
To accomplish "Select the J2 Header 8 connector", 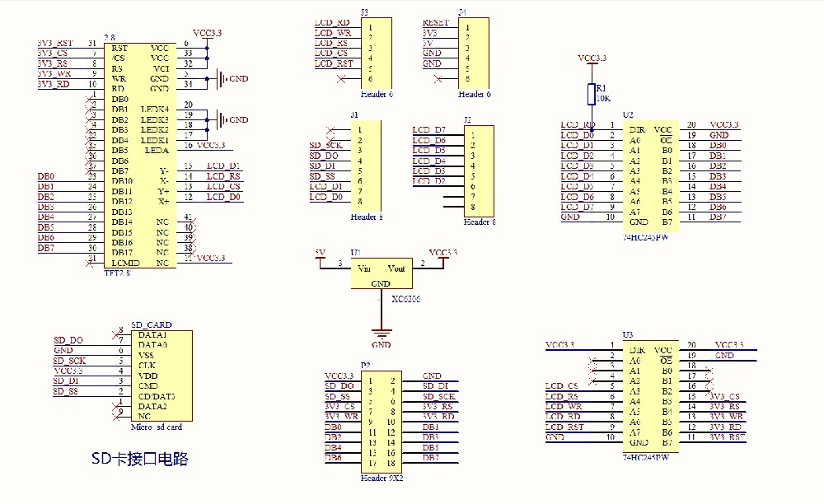I will pyautogui.click(x=478, y=170).
